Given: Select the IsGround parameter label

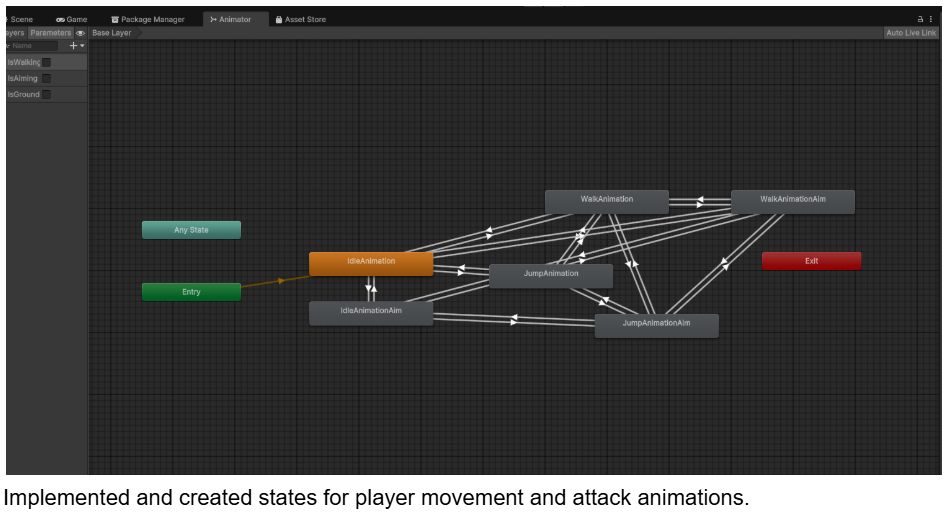Looking at the screenshot, I should point(23,94).
